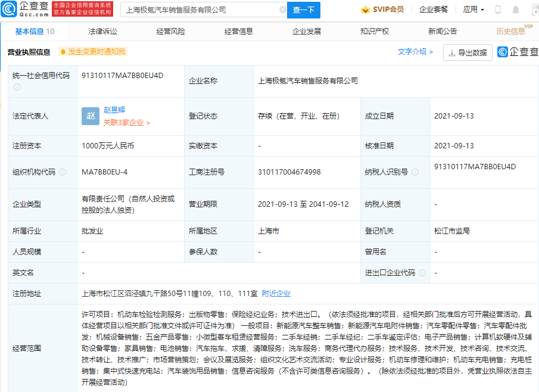Expand the 文字介绍 text introduction
Image resolution: width=539 pixels, height=392 pixels.
pos(415,52)
